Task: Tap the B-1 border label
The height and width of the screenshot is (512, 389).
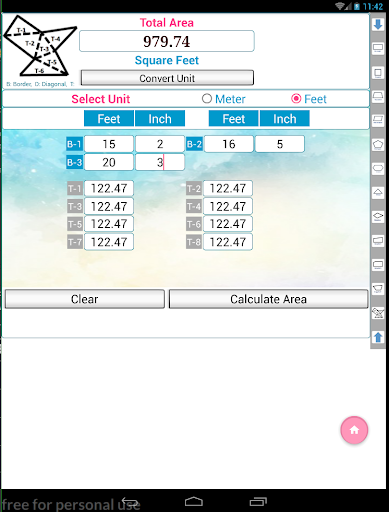Action: pos(74,144)
